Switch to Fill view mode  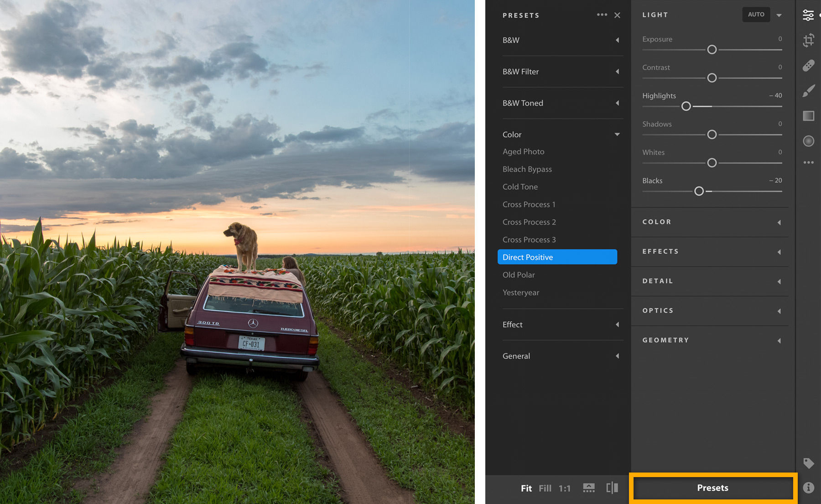(x=545, y=488)
